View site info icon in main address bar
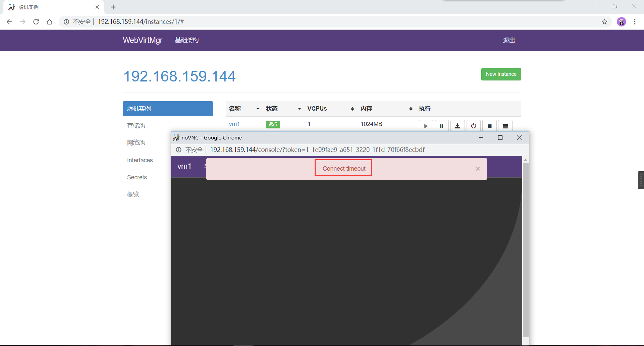Screen dimensions: 644x346 click(x=66, y=22)
